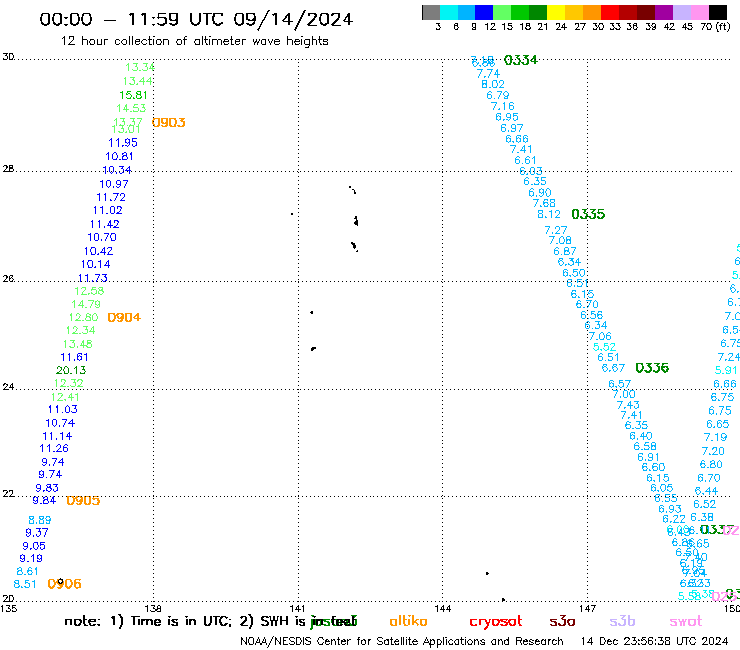Click the wave height value 8.89
740x650 pixels.
(x=40, y=521)
